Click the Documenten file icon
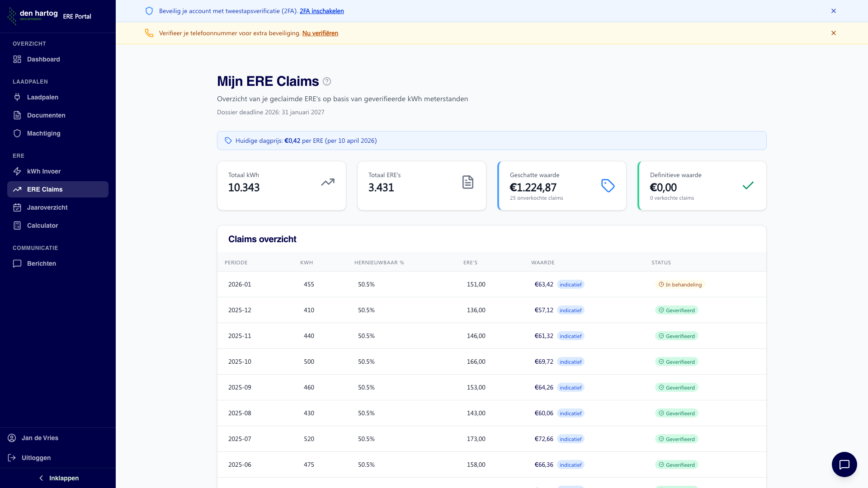This screenshot has width=868, height=488. [17, 115]
